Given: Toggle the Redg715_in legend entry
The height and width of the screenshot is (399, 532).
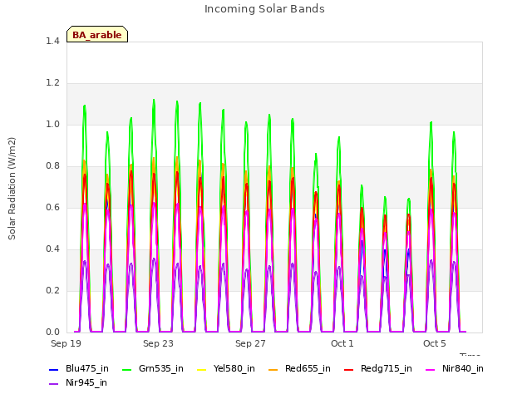Looking at the screenshot, I should click(378, 368).
